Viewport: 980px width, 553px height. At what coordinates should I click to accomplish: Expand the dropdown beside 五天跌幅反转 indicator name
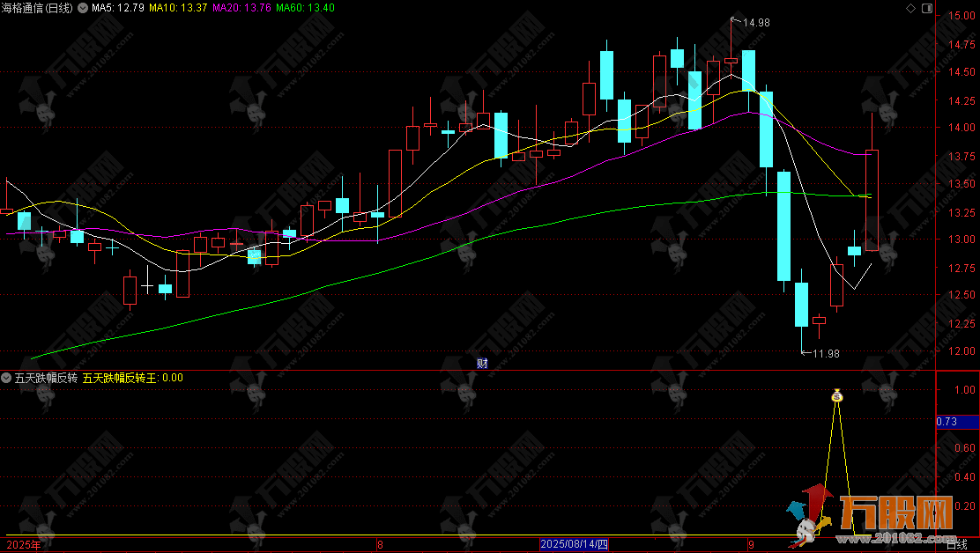pos(6,378)
